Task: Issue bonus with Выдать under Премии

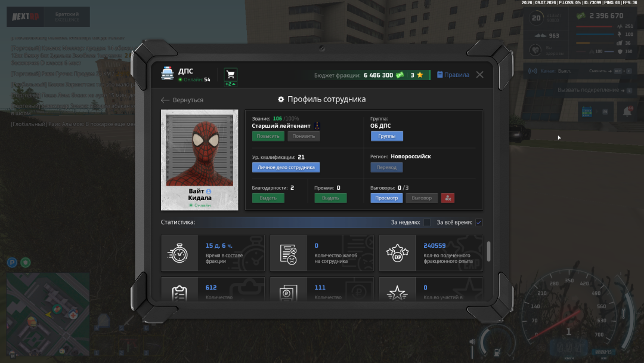Action: pyautogui.click(x=330, y=198)
